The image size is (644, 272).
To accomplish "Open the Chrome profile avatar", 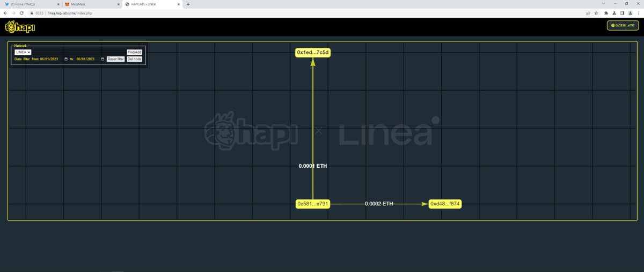I will (630, 13).
